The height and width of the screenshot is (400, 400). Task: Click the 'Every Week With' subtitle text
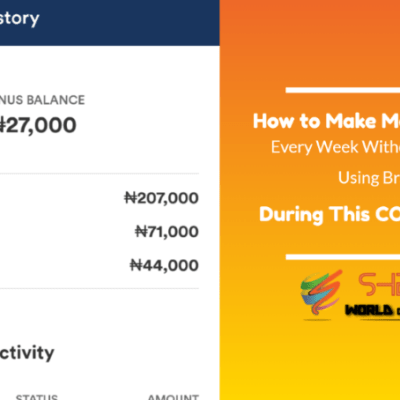[x=335, y=147]
